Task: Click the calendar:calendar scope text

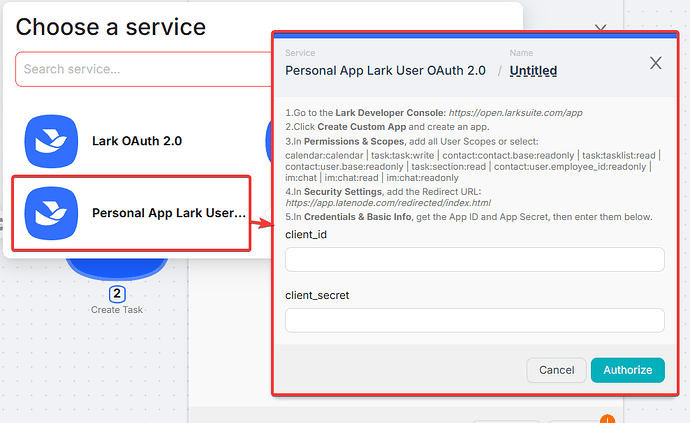Action: pyautogui.click(x=324, y=155)
